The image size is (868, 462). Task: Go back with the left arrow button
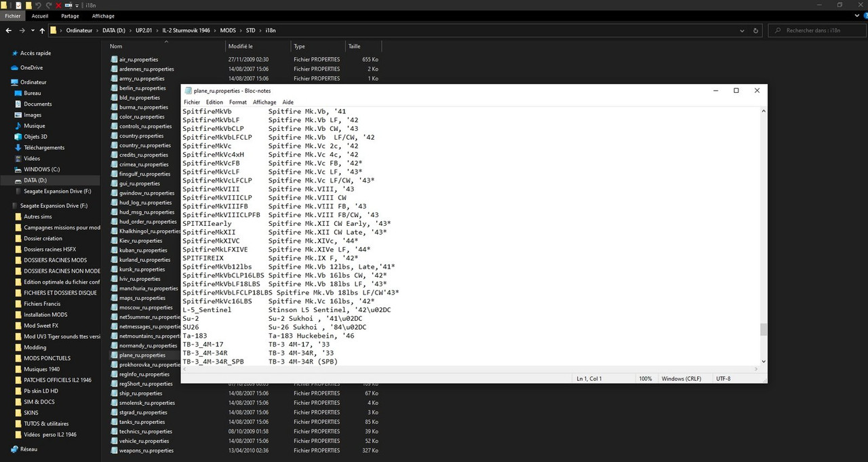pos(9,31)
